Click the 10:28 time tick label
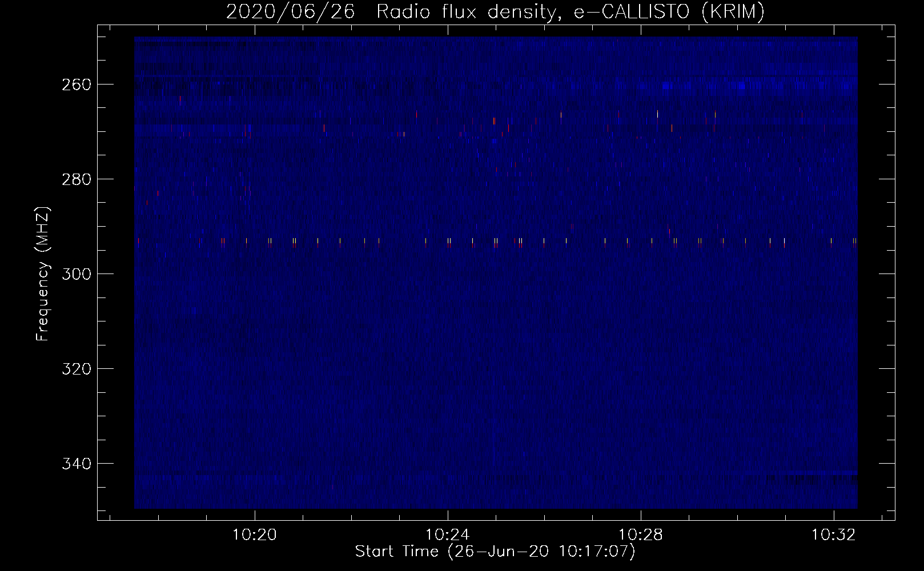 641,534
